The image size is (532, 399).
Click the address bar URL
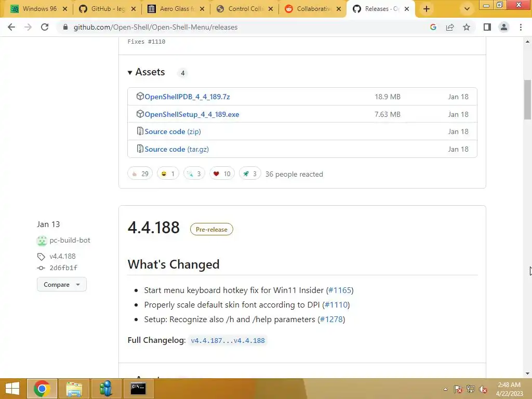point(155,27)
